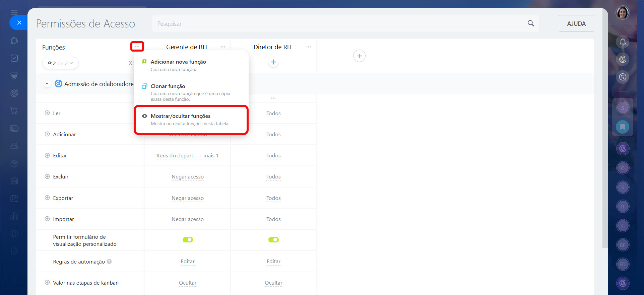Open the three-dot menu for Diretor de RH
The image size is (644, 295).
tap(309, 47)
